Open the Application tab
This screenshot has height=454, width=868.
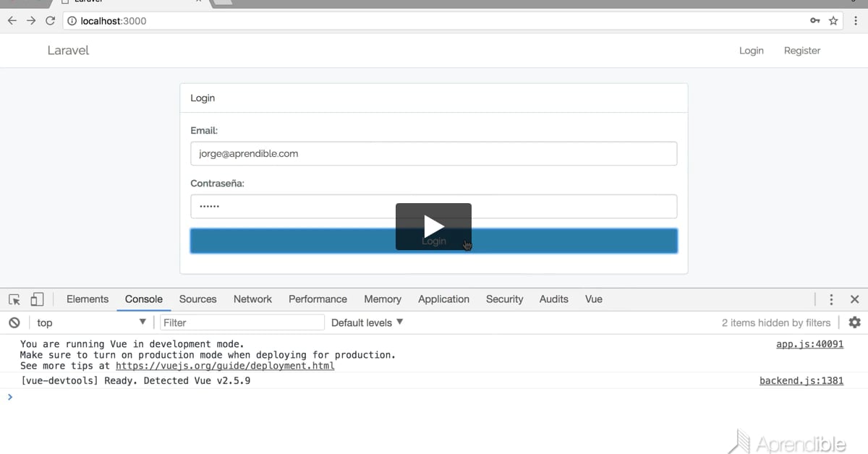pyautogui.click(x=443, y=299)
